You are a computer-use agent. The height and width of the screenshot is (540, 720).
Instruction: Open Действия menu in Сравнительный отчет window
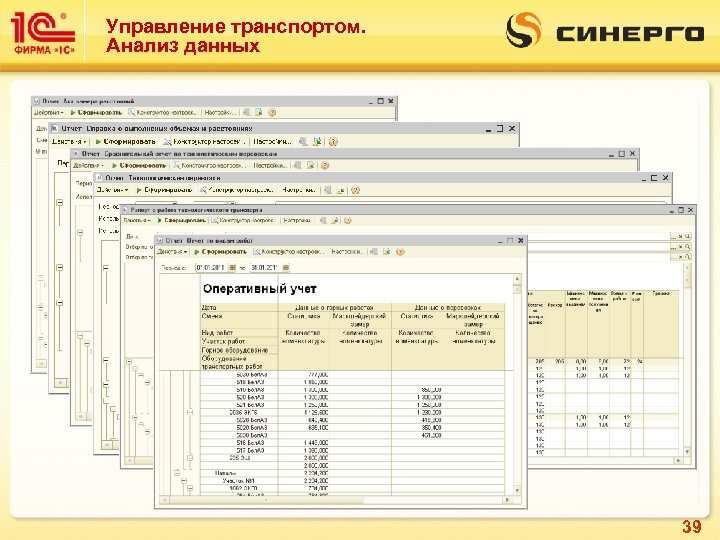tap(89, 165)
